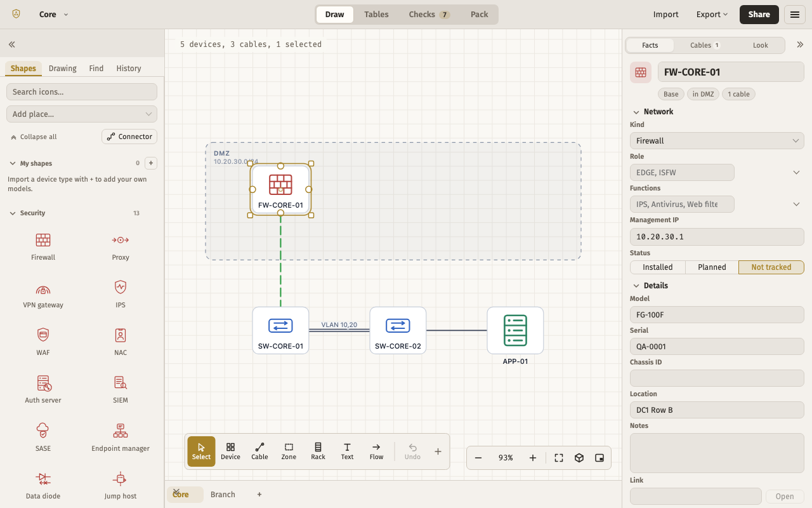Pick the SIEM shape icon
This screenshot has height=508, width=812.
click(121, 383)
